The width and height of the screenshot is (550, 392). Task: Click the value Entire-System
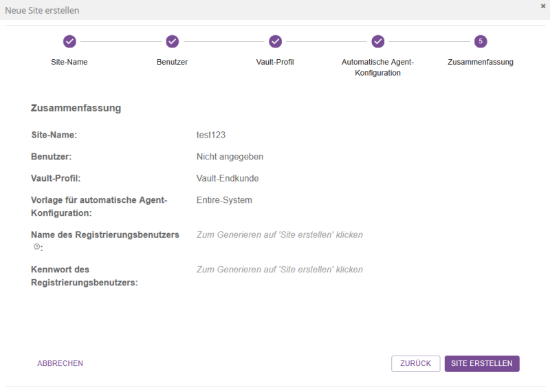[x=224, y=200]
